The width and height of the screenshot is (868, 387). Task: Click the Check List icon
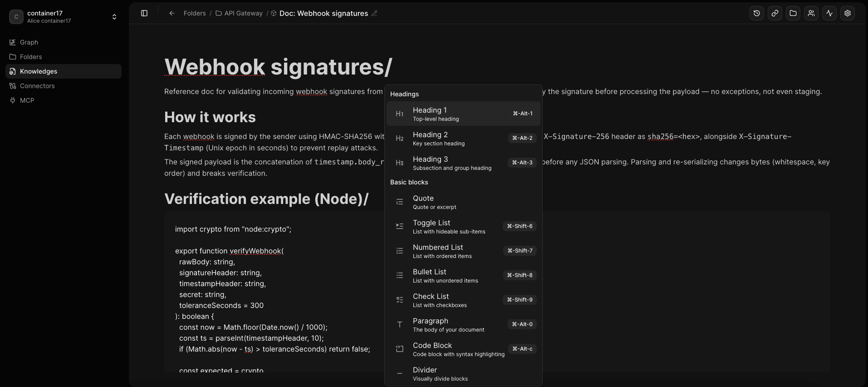coord(400,300)
